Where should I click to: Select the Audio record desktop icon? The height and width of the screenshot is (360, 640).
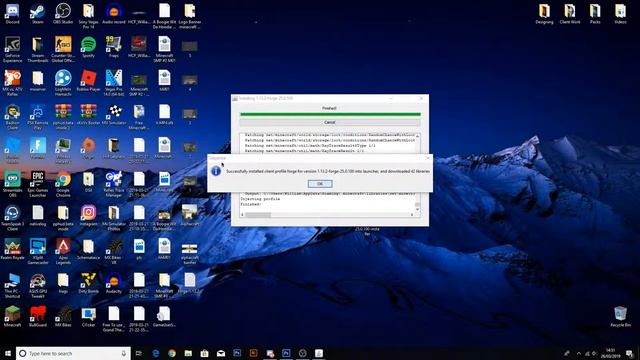coord(113,14)
